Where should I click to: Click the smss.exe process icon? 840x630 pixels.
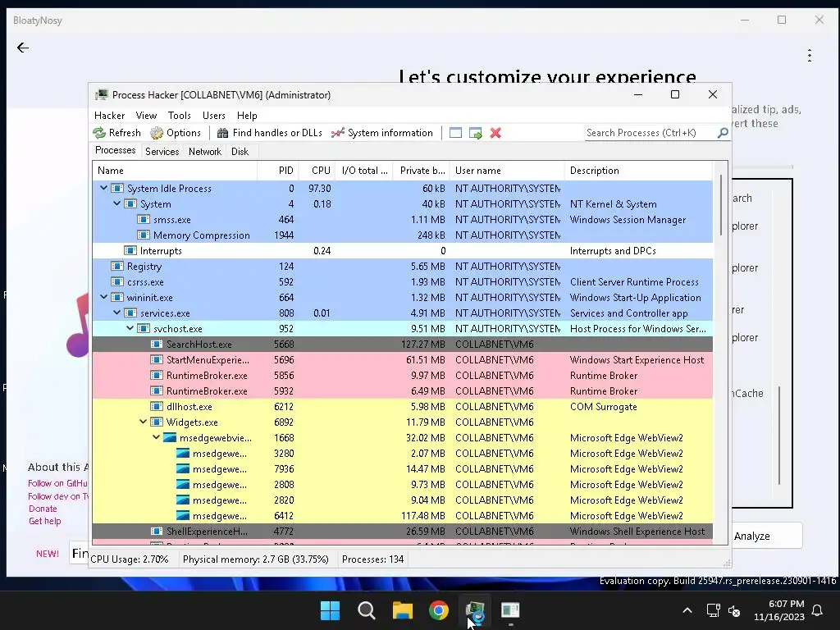click(x=144, y=220)
